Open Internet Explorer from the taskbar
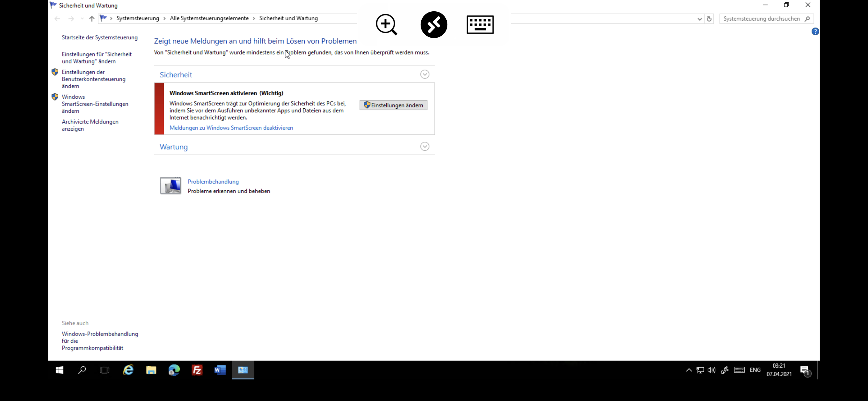This screenshot has height=401, width=868. point(128,370)
